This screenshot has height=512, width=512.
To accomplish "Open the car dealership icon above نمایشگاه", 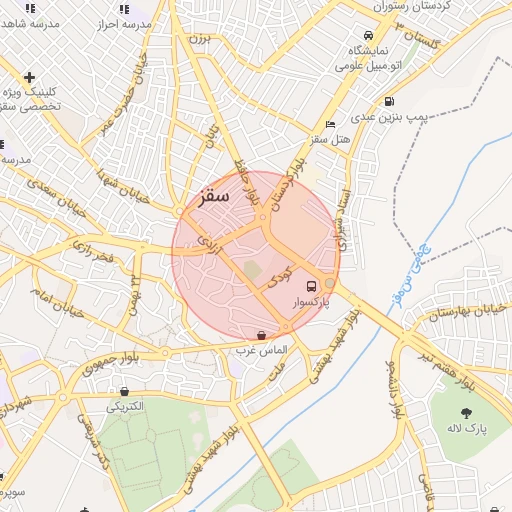I will pyautogui.click(x=368, y=35).
